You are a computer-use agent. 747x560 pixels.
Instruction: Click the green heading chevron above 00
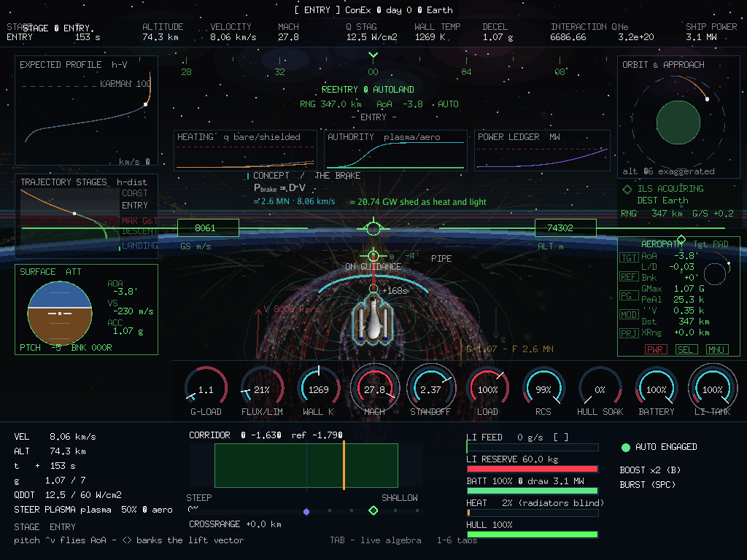(373, 55)
